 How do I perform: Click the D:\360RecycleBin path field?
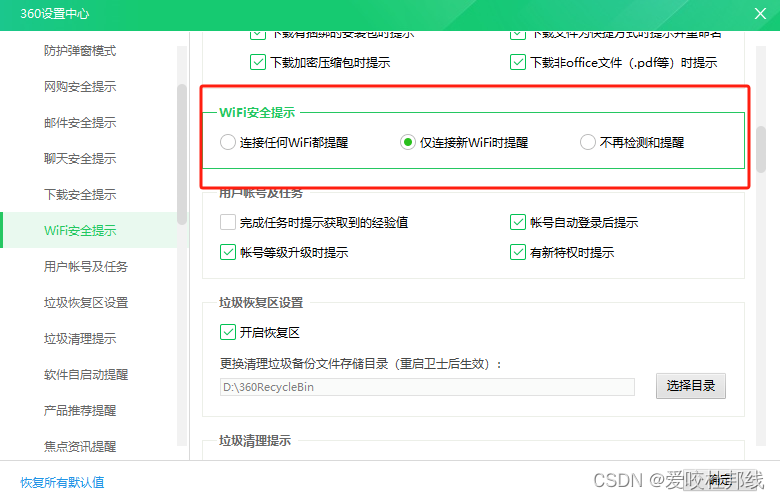(x=427, y=387)
